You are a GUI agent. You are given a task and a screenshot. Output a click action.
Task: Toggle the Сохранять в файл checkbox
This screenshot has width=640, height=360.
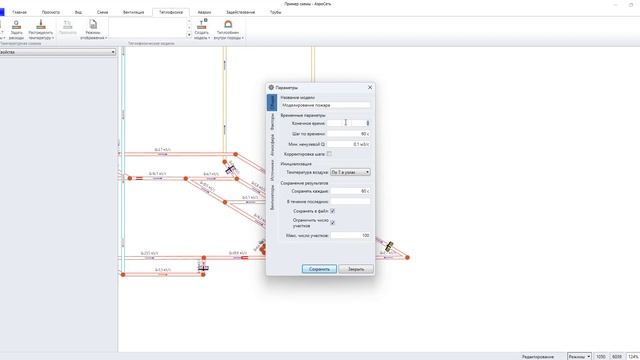click(x=332, y=211)
